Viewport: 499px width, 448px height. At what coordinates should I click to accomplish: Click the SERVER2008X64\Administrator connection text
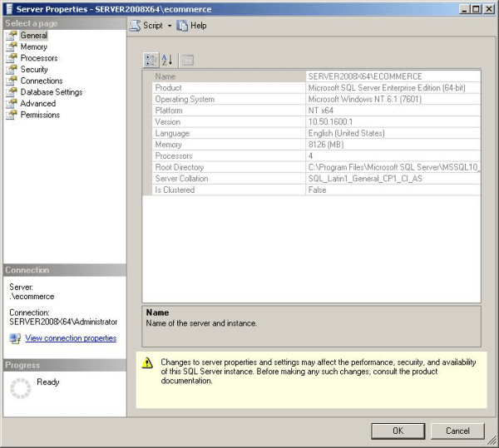63,322
